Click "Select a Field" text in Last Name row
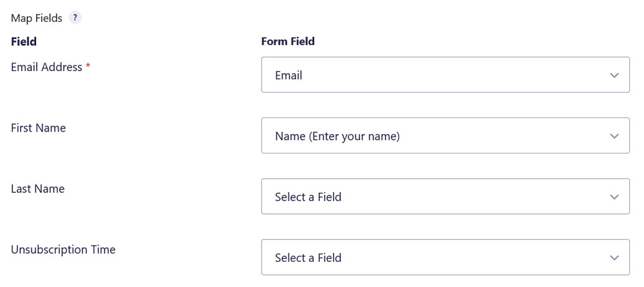The height and width of the screenshot is (287, 644). tap(308, 197)
